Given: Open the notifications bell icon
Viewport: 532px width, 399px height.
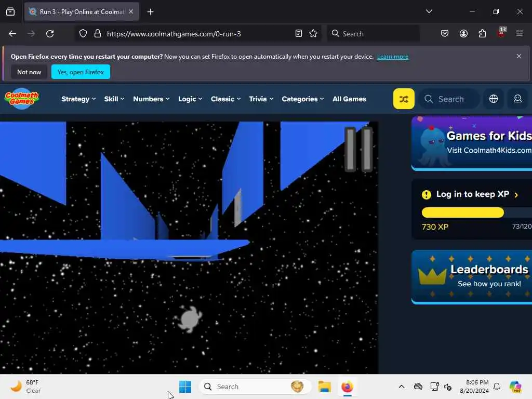Looking at the screenshot, I should point(497,387).
